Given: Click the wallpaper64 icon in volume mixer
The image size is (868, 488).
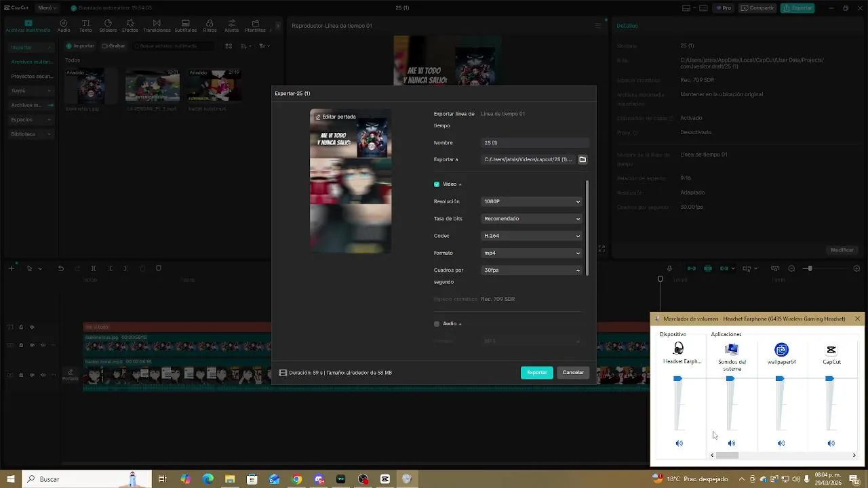Looking at the screenshot, I should coord(781,350).
